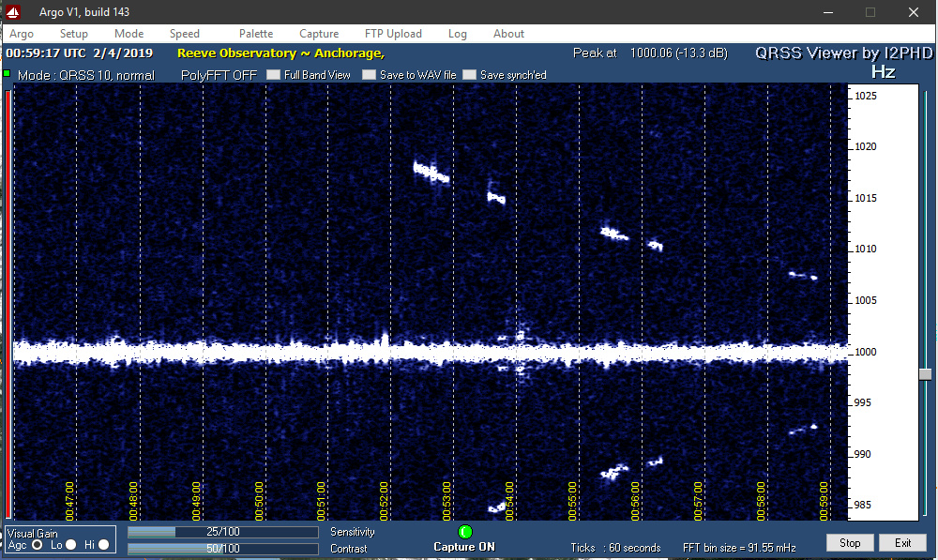Viewport: 938px width, 560px height.
Task: Click the Stop button
Action: [x=850, y=543]
